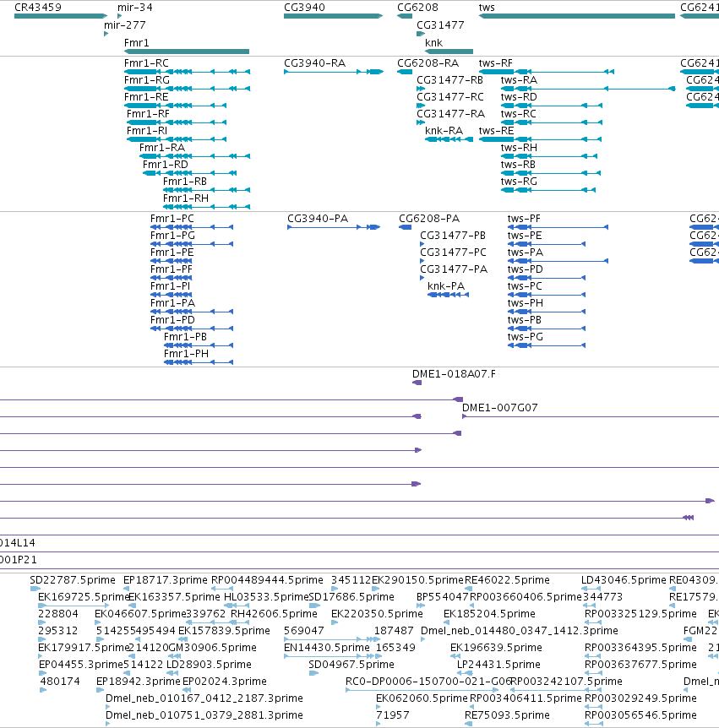Select protein CG31477-PC
Viewport: 719px width, 728px height.
(422, 261)
